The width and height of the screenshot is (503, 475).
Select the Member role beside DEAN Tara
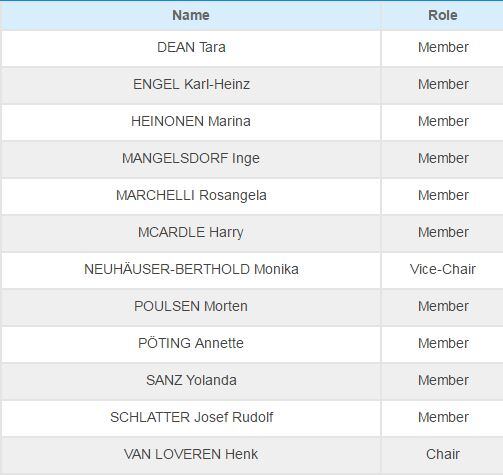point(443,47)
